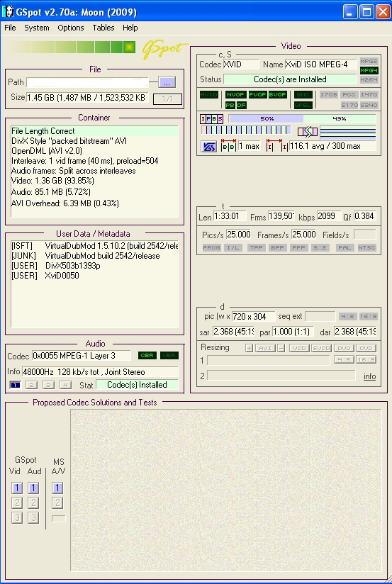Click the TFF indicator
The image size is (392, 584).
(x=257, y=247)
